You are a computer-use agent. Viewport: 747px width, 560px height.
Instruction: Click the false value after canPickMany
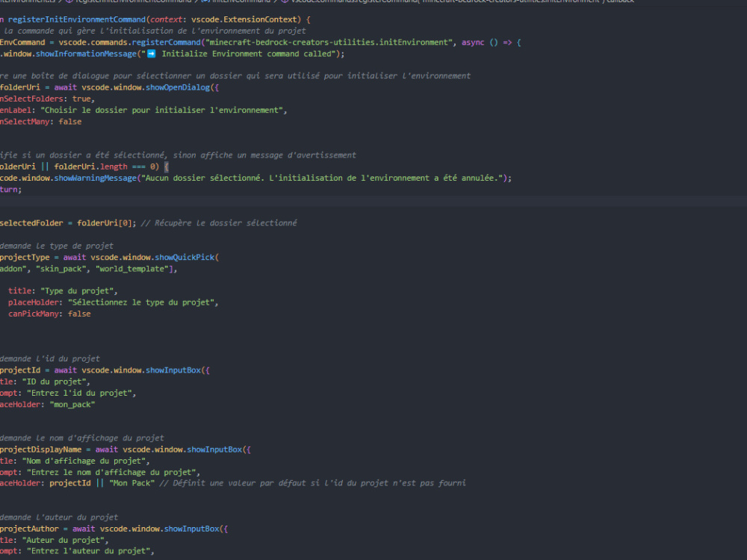[79, 314]
